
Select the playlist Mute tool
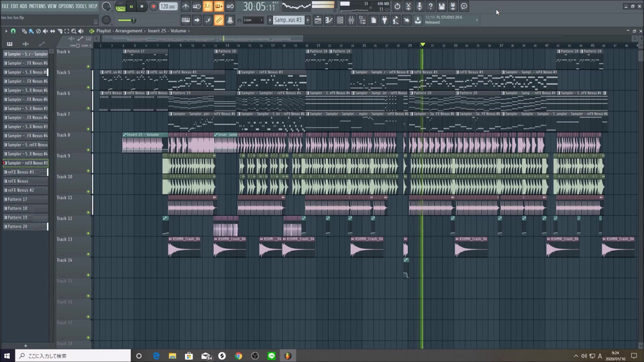click(x=45, y=31)
